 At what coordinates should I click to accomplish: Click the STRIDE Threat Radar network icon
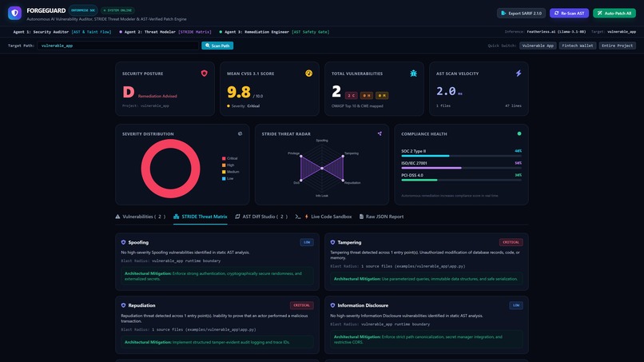click(380, 133)
